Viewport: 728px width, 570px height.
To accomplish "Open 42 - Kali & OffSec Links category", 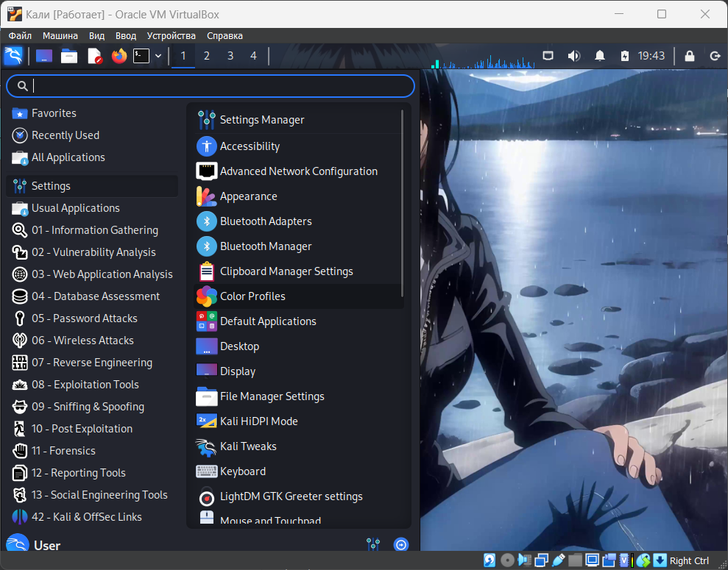I will [x=93, y=517].
